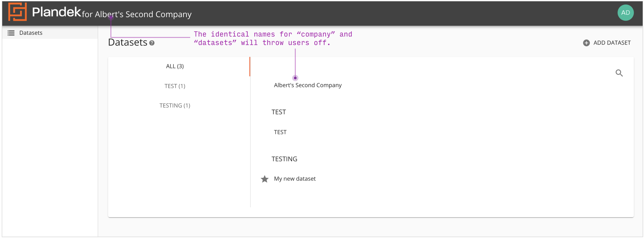
Task: Click the help question mark beside Datasets
Action: (x=152, y=43)
